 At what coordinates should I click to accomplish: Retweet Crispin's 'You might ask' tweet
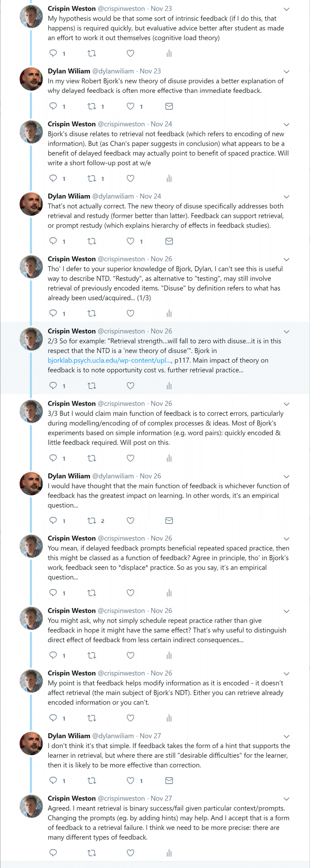pyautogui.click(x=92, y=655)
